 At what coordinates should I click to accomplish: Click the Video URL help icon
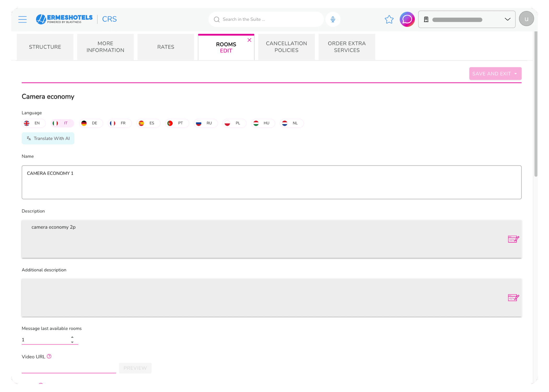[x=49, y=356]
